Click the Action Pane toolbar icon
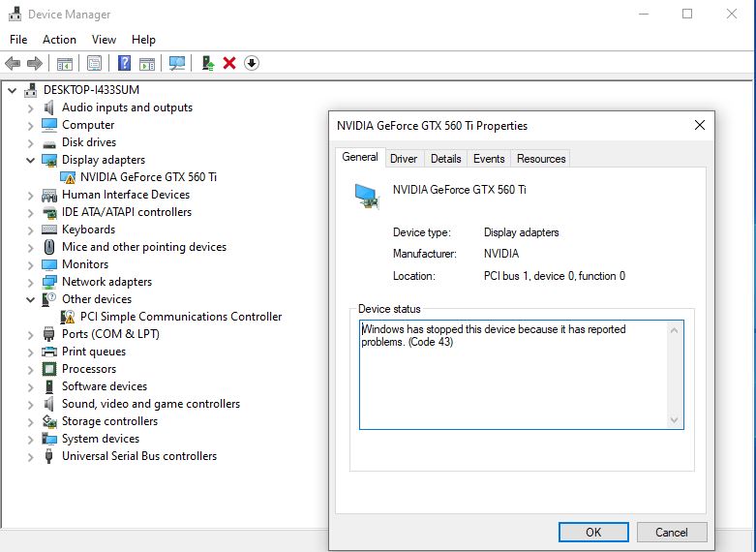The height and width of the screenshot is (552, 756). pos(147,63)
